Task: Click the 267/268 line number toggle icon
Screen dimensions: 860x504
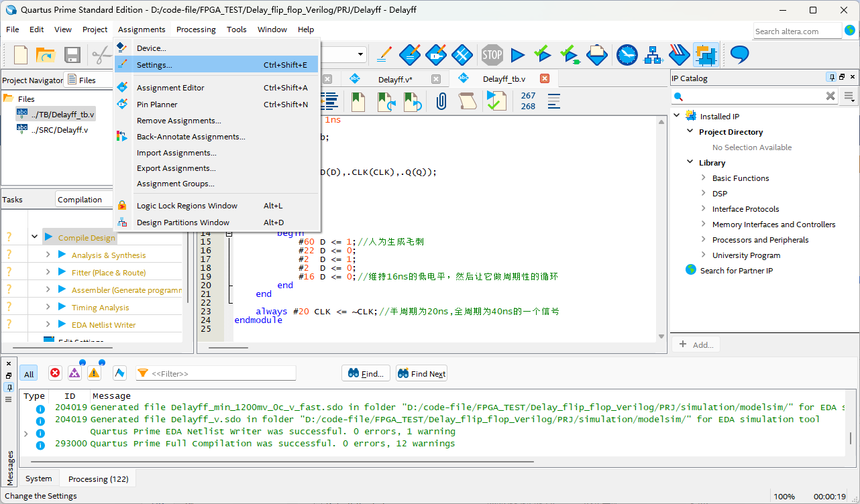Action: click(528, 101)
